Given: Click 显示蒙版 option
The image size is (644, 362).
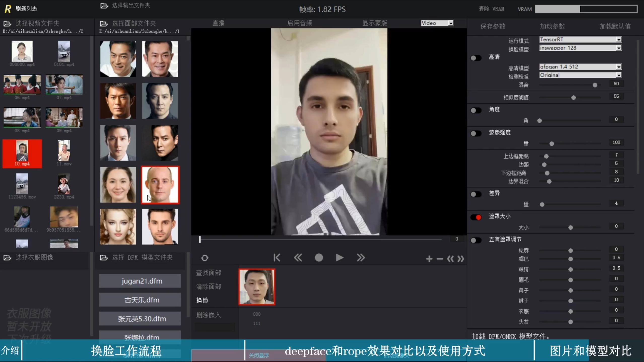Looking at the screenshot, I should 375,23.
